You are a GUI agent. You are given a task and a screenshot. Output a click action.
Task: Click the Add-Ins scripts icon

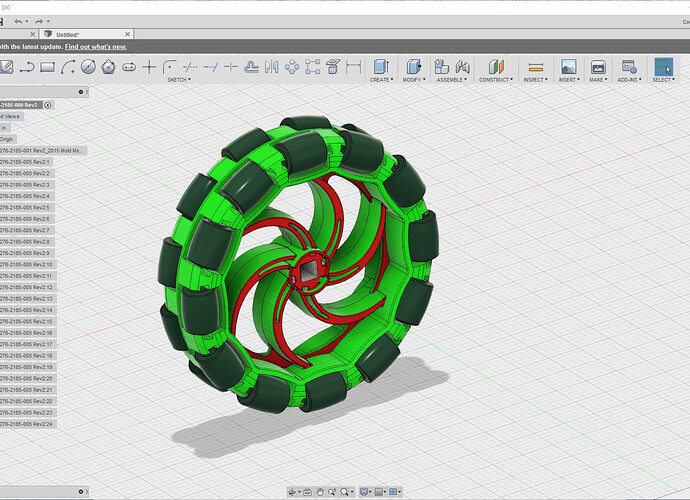(629, 67)
